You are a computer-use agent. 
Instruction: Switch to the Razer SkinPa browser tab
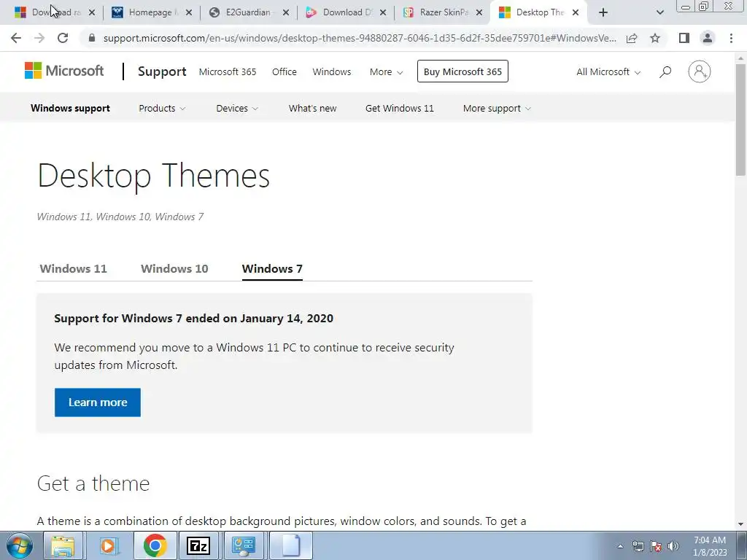(443, 12)
